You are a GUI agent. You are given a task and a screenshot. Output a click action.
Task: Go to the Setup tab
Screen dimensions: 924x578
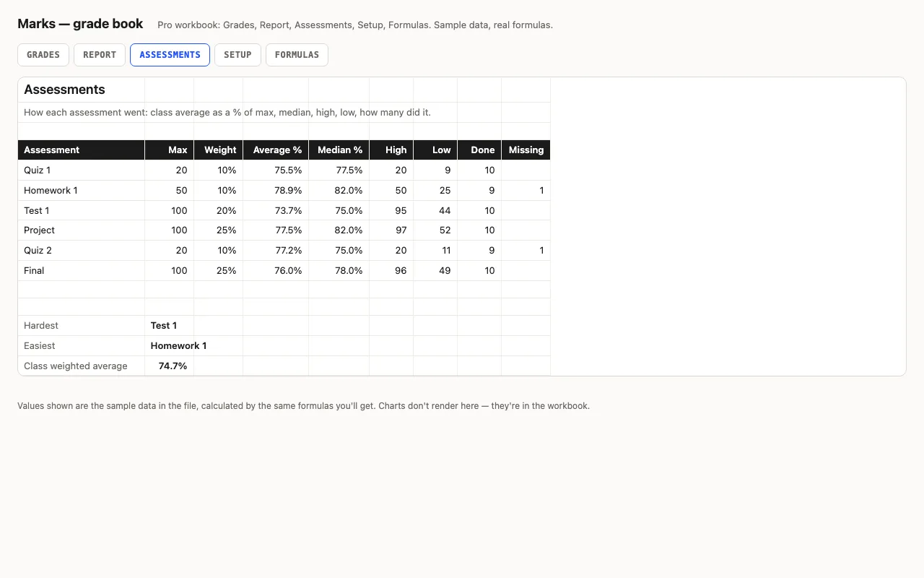tap(237, 55)
